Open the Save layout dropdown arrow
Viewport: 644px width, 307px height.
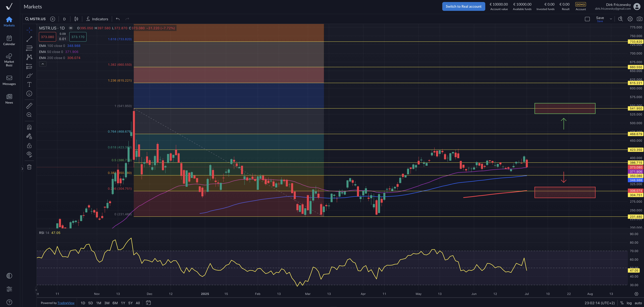tap(611, 19)
